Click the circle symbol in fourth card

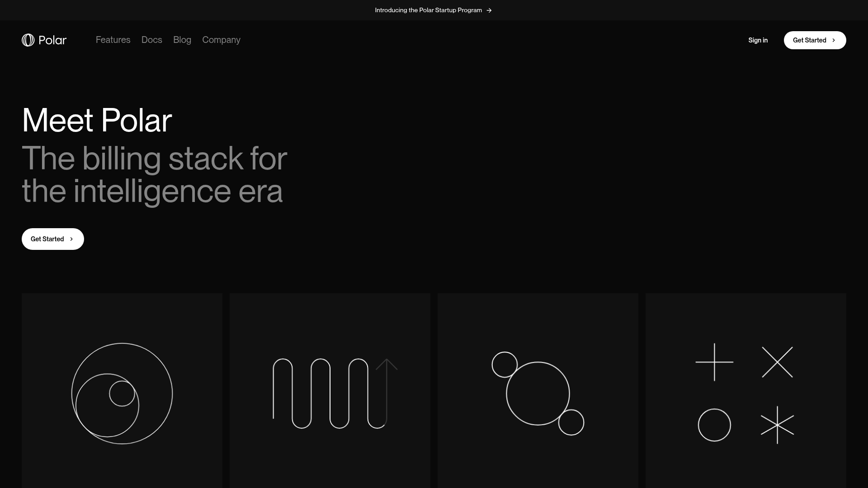714,425
